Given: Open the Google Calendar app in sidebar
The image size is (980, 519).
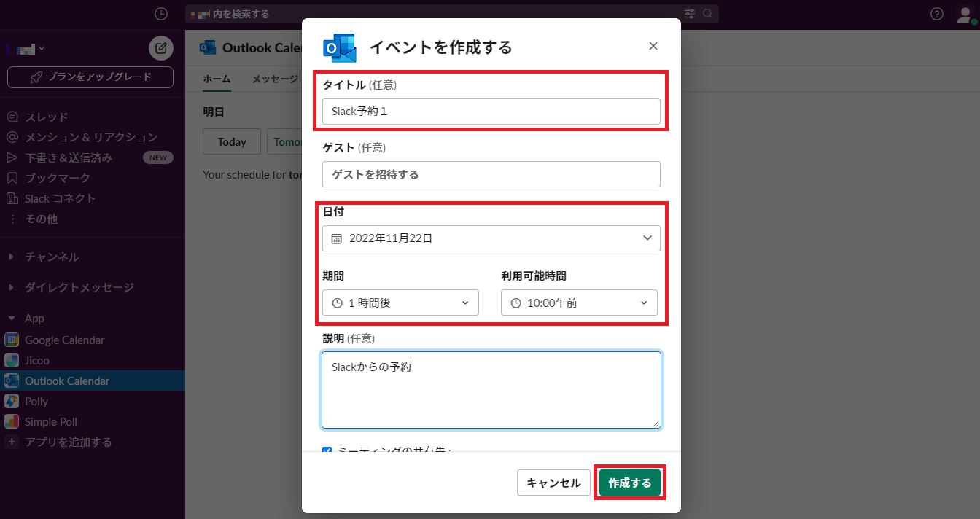Looking at the screenshot, I should coord(64,340).
